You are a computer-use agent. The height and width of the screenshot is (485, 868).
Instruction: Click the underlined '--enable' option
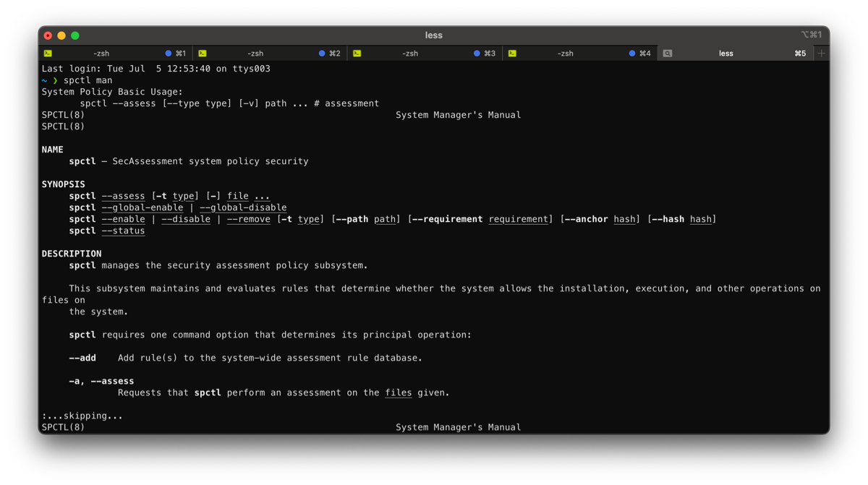point(124,219)
